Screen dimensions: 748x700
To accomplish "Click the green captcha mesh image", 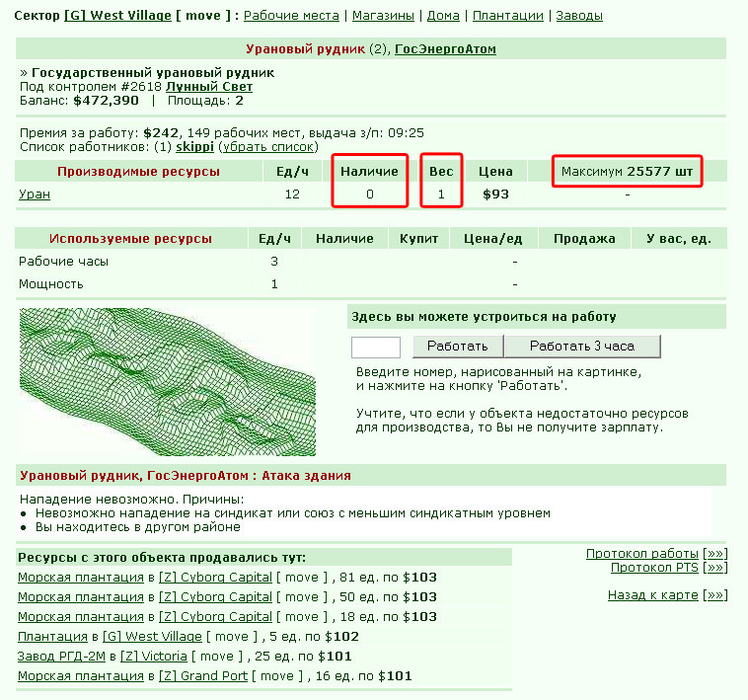I will pos(168,382).
